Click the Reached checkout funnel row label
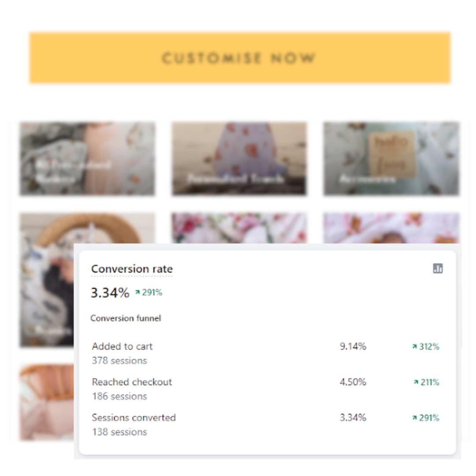This screenshot has width=476, height=476. (x=132, y=382)
